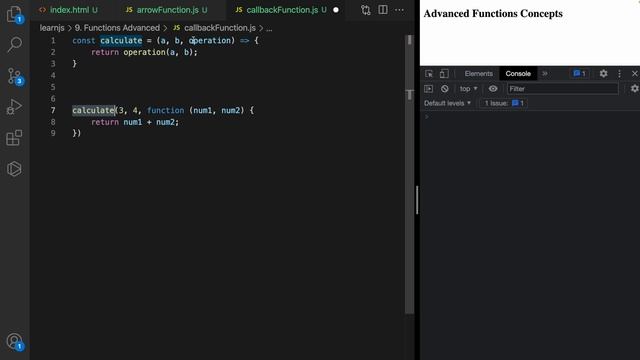640x360 pixels.
Task: Click line number 1 in the gutter
Action: tap(53, 40)
